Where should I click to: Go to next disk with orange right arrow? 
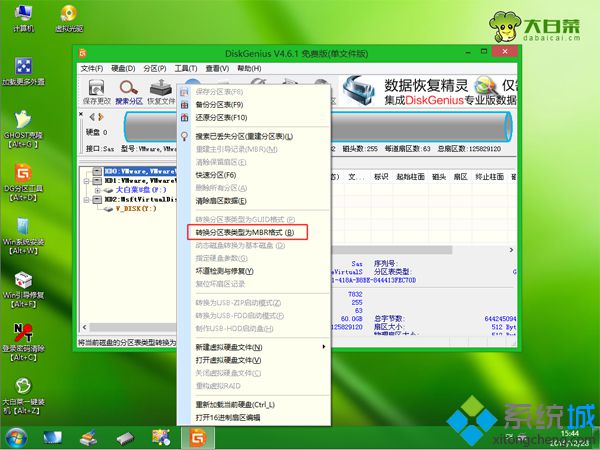click(x=101, y=117)
